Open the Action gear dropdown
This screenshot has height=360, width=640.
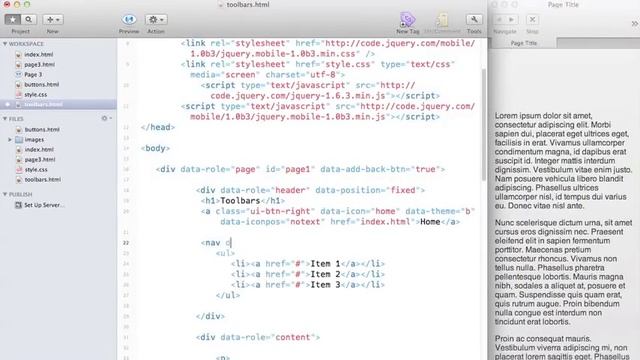click(x=156, y=19)
